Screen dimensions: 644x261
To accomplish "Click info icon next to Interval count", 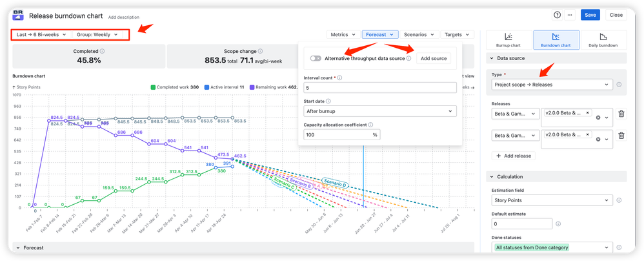I will (x=339, y=78).
